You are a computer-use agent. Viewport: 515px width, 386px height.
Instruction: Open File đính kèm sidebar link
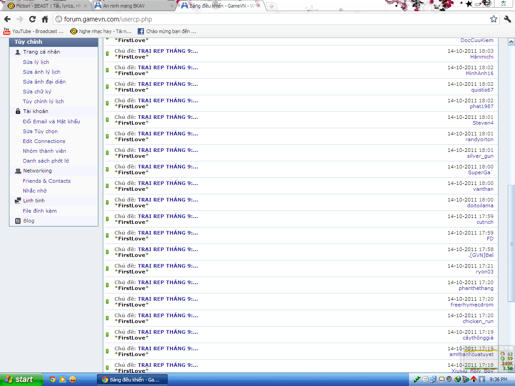40,211
